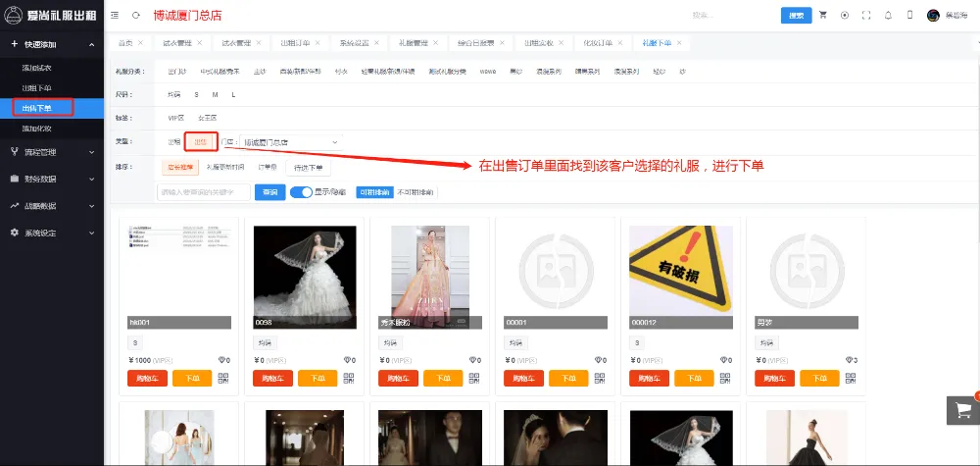980x466 pixels.
Task: Expand the 流程管理 sidebar menu
Action: [52, 152]
